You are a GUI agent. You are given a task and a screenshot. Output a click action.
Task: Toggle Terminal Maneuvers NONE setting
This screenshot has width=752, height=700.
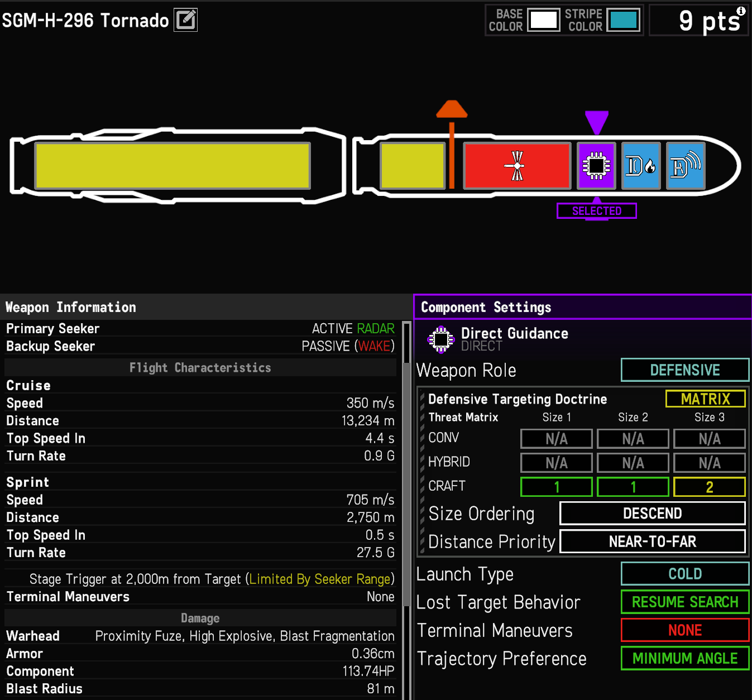tap(685, 630)
